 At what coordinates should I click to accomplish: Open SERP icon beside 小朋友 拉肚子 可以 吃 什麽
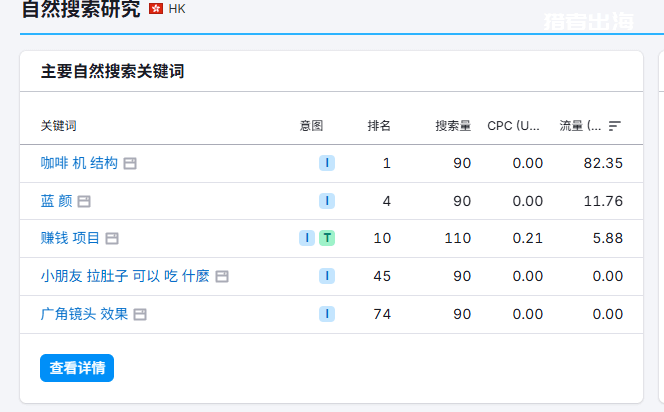[222, 277]
